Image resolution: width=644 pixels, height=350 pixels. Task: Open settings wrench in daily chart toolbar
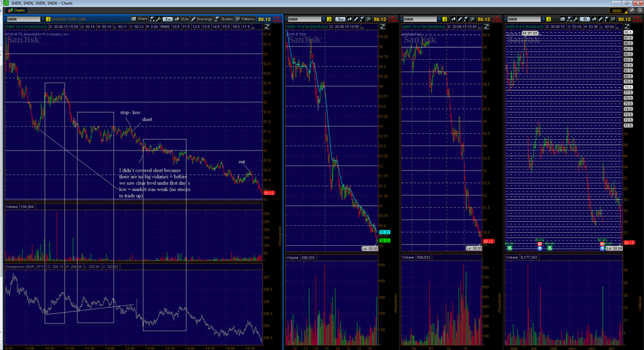tap(575, 19)
